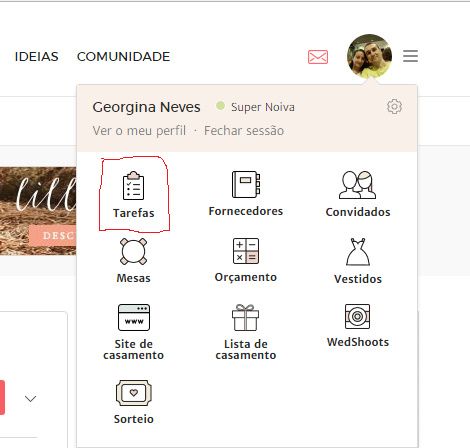Viewport: 470px width, 448px height.
Task: Open the Vestidos dress icon
Action: [x=358, y=252]
